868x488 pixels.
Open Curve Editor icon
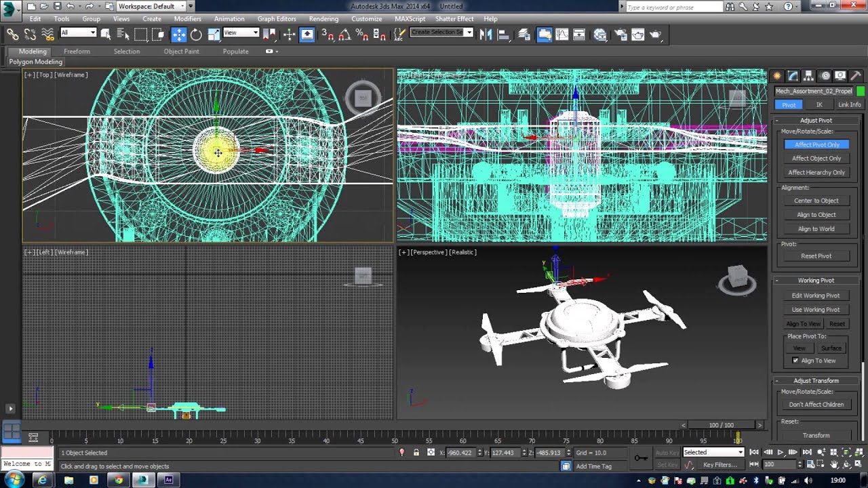562,34
